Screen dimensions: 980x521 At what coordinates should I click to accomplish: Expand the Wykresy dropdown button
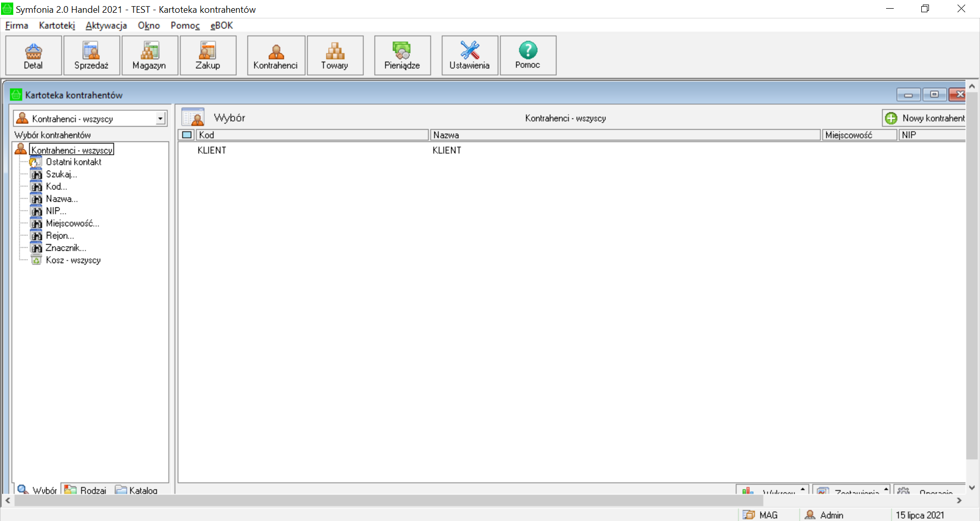[772, 490]
